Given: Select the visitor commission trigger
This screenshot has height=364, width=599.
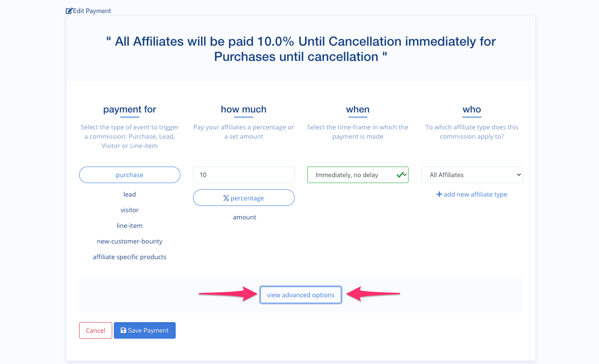Looking at the screenshot, I should (130, 210).
